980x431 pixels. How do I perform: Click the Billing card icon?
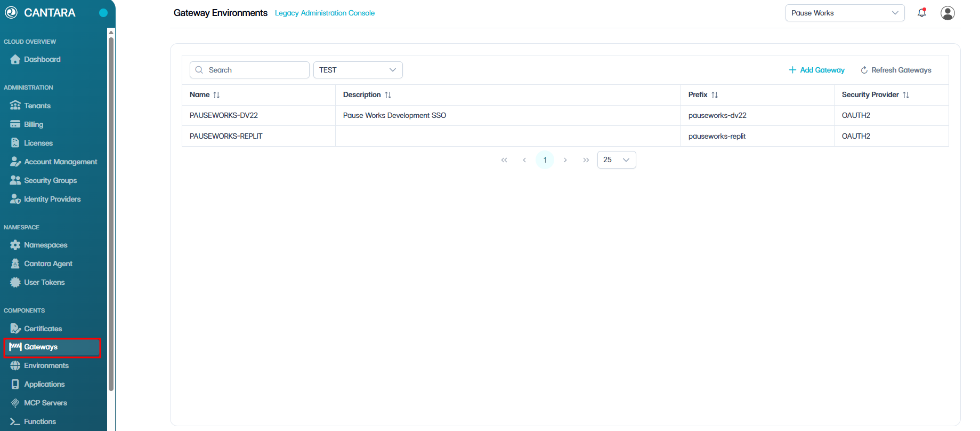[15, 124]
